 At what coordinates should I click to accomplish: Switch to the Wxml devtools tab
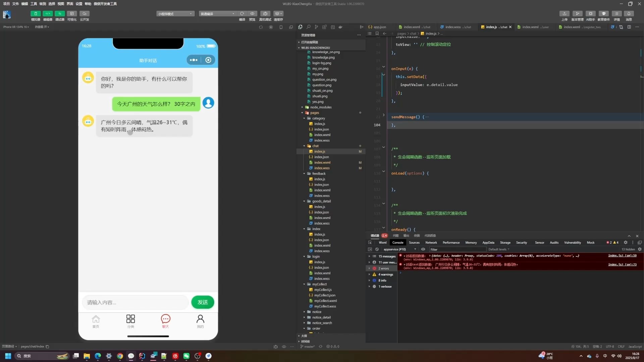pyautogui.click(x=382, y=243)
